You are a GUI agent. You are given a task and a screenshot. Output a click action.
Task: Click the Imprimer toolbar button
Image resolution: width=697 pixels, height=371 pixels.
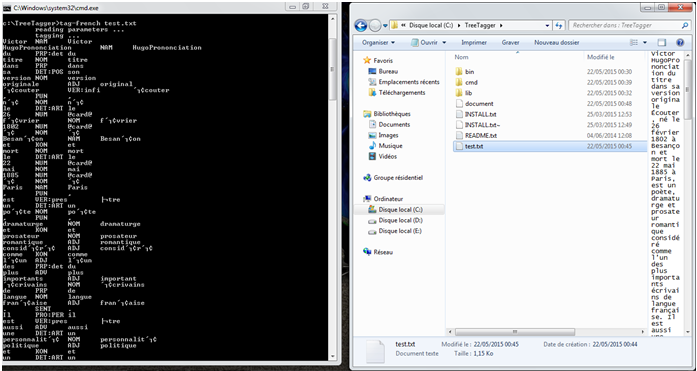coord(474,43)
